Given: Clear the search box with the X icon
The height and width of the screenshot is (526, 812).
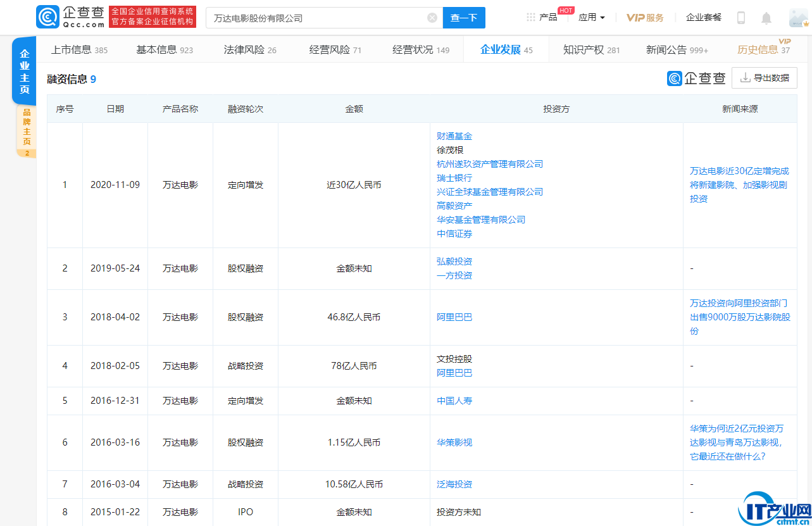Looking at the screenshot, I should click(432, 18).
